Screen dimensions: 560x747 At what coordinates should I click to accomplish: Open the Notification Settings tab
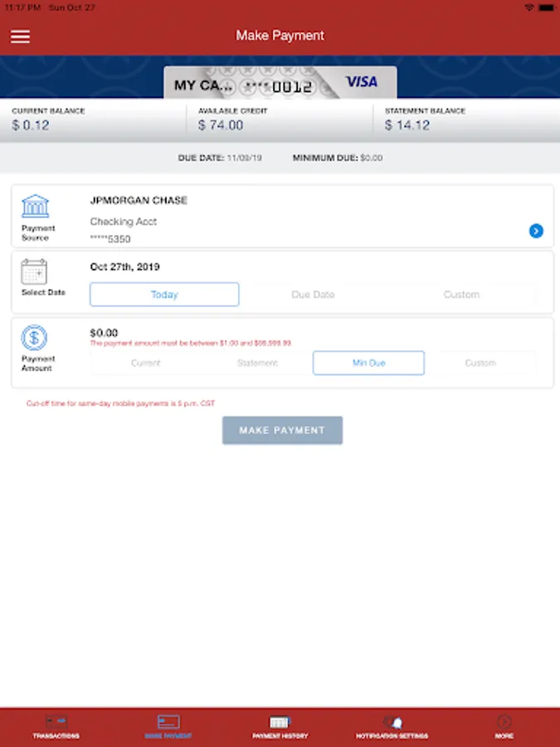[x=392, y=726]
